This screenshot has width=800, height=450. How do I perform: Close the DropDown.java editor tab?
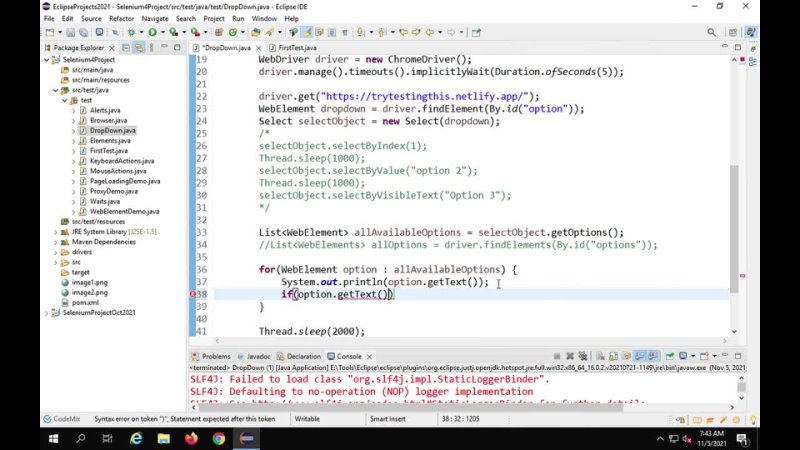pos(259,48)
